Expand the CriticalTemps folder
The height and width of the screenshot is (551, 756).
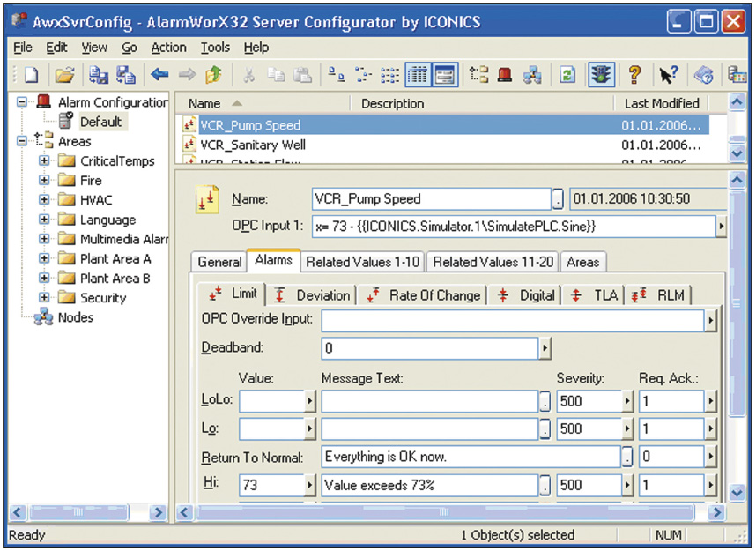point(44,160)
